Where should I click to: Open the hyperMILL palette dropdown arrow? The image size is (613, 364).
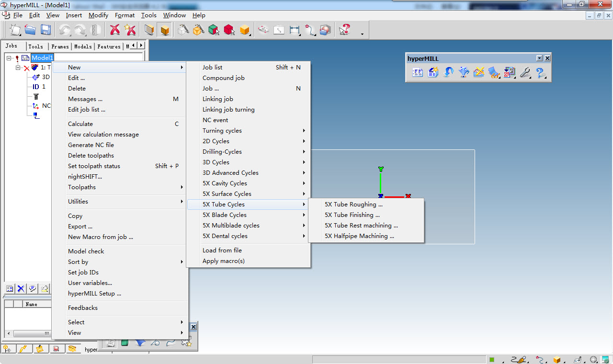pyautogui.click(x=540, y=58)
